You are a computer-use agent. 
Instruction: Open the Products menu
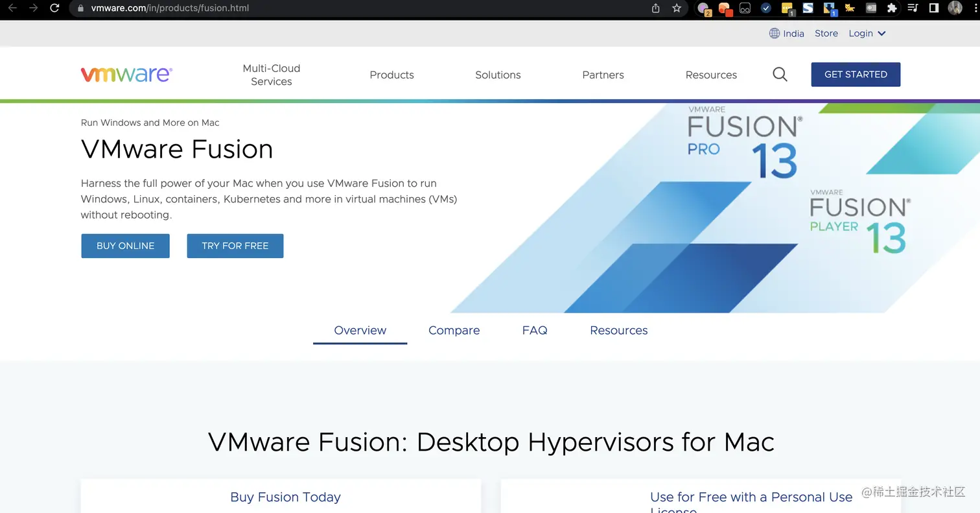point(391,75)
